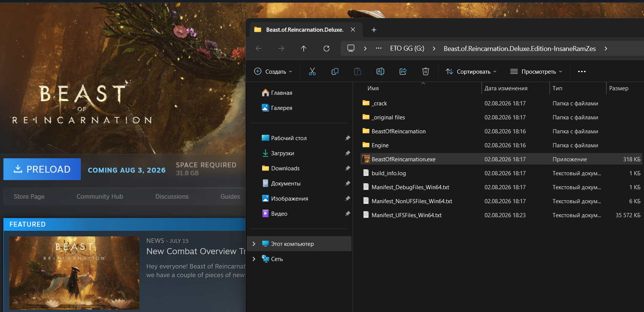Open Галерея in the navigation pane
This screenshot has width=644, height=312.
tap(277, 108)
